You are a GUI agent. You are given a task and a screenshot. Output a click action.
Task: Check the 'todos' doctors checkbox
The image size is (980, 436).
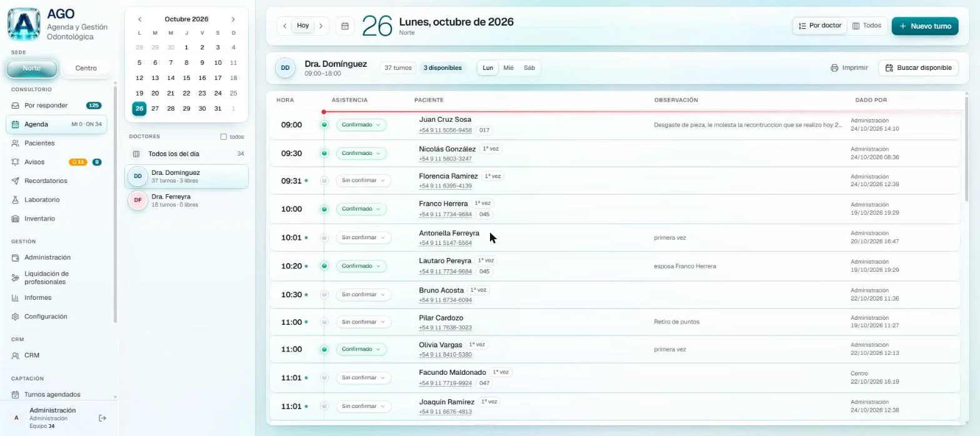(224, 137)
